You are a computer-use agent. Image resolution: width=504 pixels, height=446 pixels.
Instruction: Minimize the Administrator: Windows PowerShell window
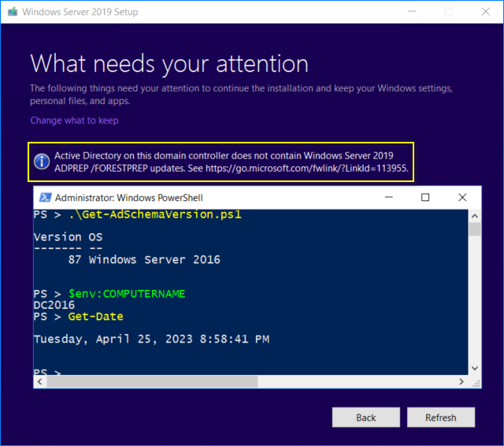point(388,197)
